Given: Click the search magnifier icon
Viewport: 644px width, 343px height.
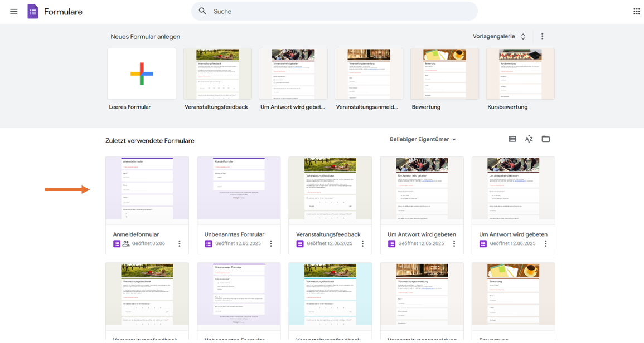Looking at the screenshot, I should tap(202, 11).
